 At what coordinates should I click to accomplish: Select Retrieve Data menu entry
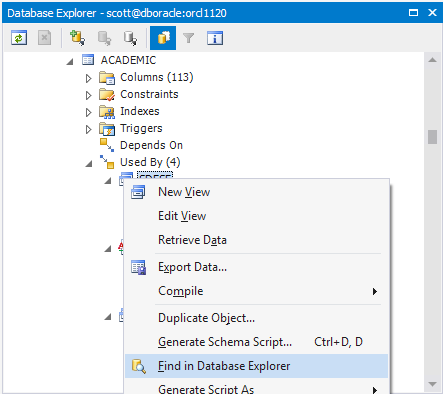pyautogui.click(x=256, y=240)
